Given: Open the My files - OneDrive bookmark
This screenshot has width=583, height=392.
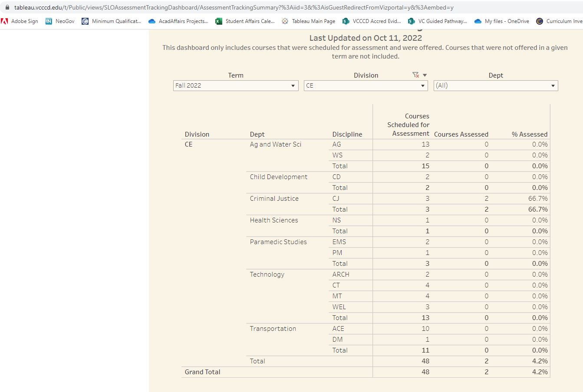Looking at the screenshot, I should (x=502, y=21).
